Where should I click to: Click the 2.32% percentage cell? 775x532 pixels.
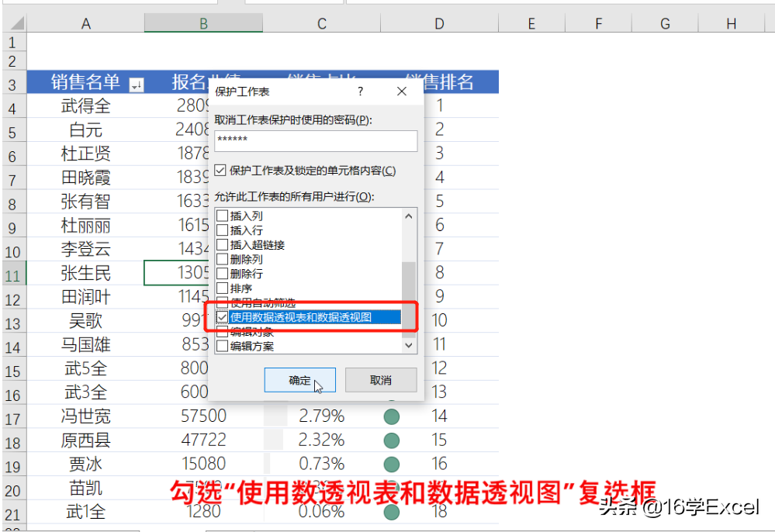coord(322,440)
